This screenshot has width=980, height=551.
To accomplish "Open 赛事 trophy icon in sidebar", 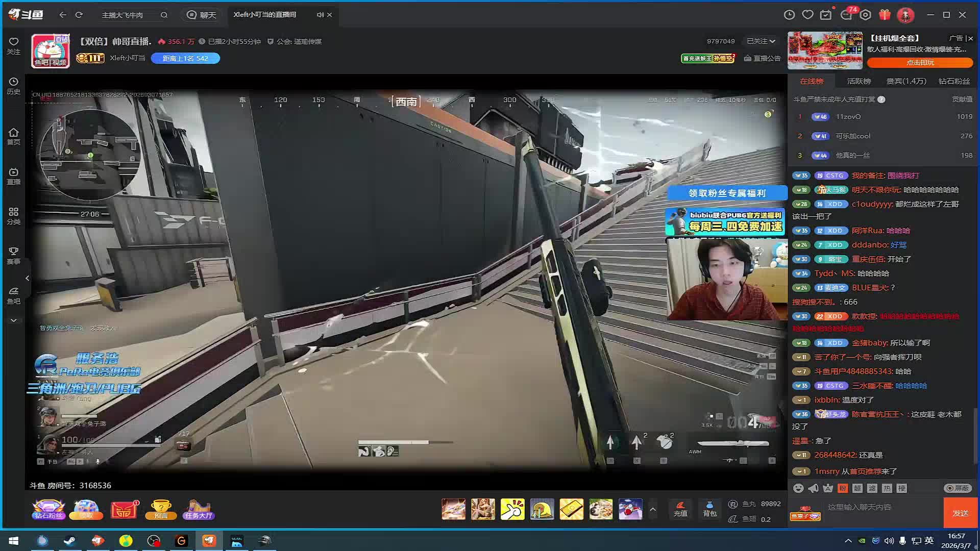I will [x=13, y=255].
